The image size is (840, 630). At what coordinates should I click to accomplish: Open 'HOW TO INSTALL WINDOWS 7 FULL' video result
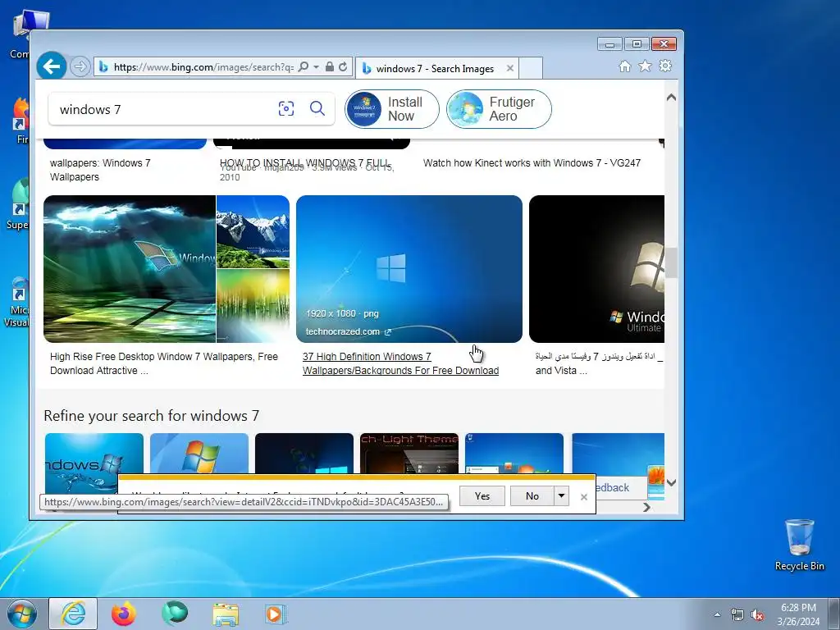(305, 162)
